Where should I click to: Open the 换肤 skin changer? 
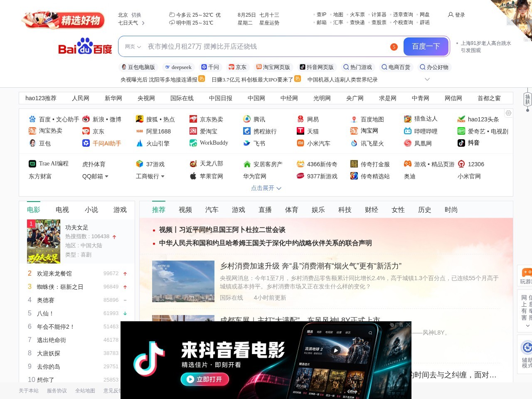tap(527, 99)
